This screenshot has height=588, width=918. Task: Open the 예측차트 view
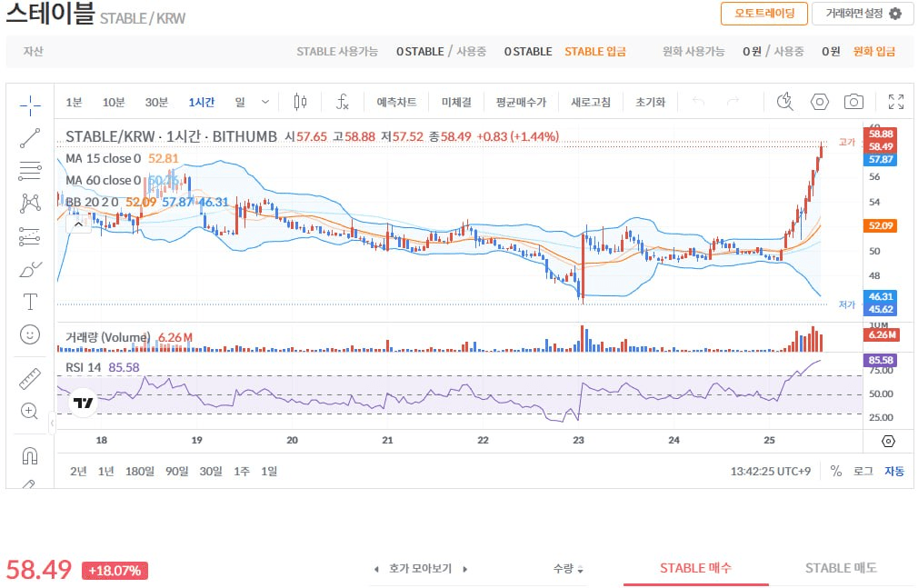click(396, 102)
